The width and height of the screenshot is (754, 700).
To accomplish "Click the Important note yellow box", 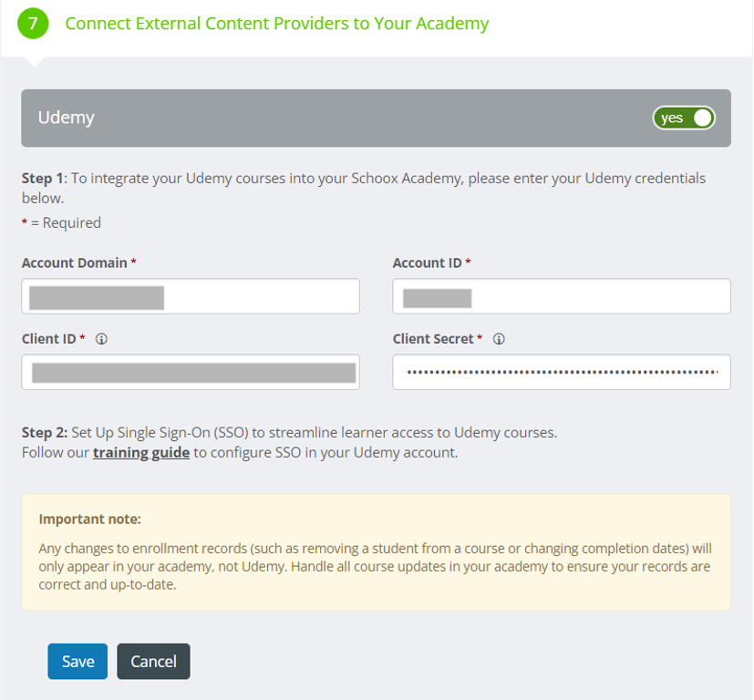I will pyautogui.click(x=376, y=552).
